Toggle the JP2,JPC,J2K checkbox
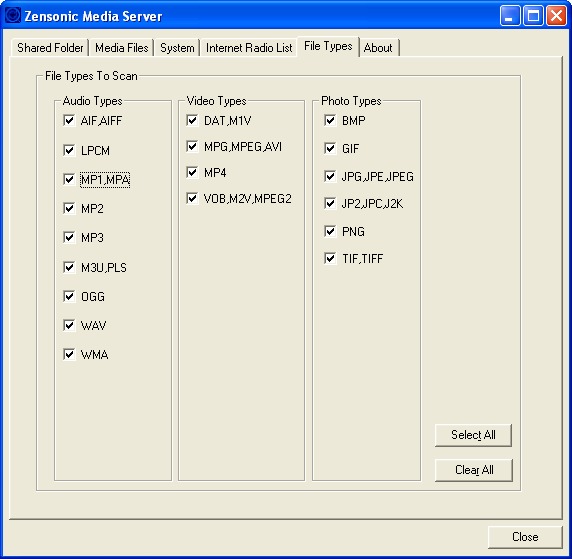572x559 pixels. (330, 203)
